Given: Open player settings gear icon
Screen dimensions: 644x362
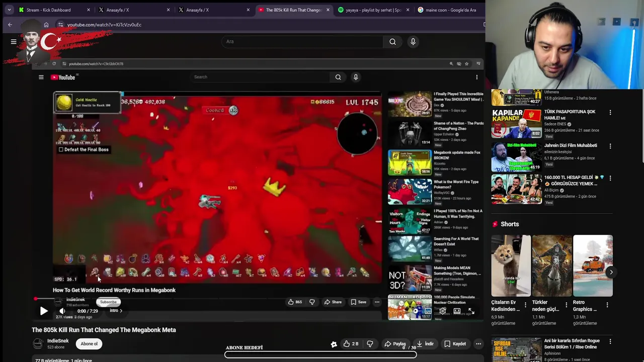Looking at the screenshot, I should pos(443,311).
